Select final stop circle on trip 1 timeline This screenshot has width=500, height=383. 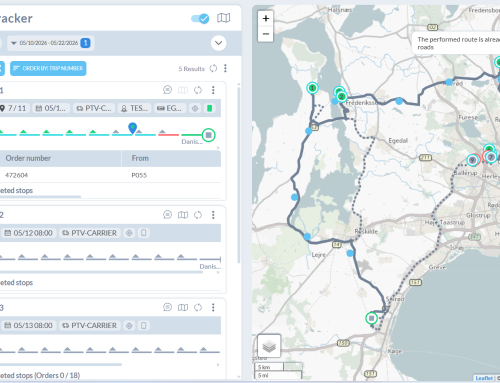(209, 135)
